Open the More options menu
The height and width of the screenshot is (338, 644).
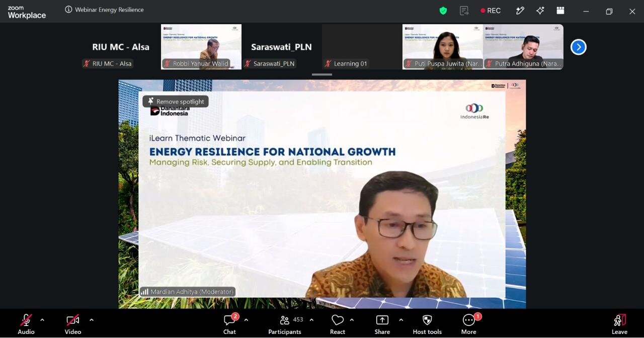(x=469, y=324)
